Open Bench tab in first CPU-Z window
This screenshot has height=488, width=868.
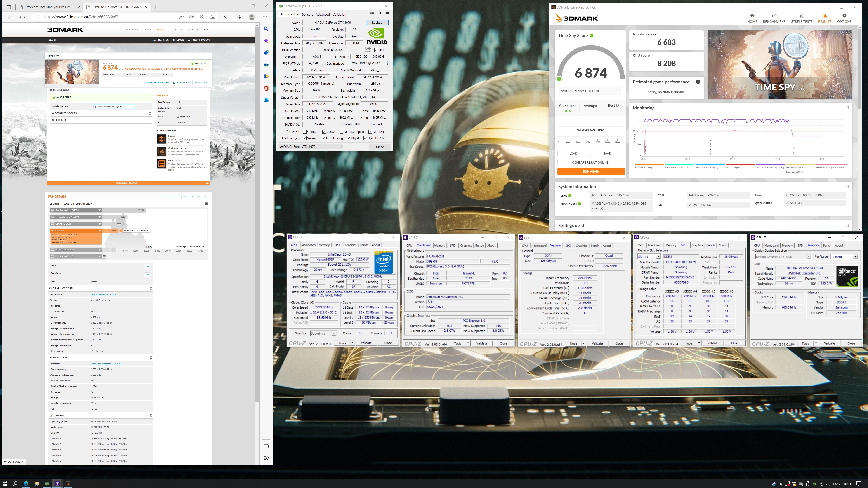click(363, 245)
